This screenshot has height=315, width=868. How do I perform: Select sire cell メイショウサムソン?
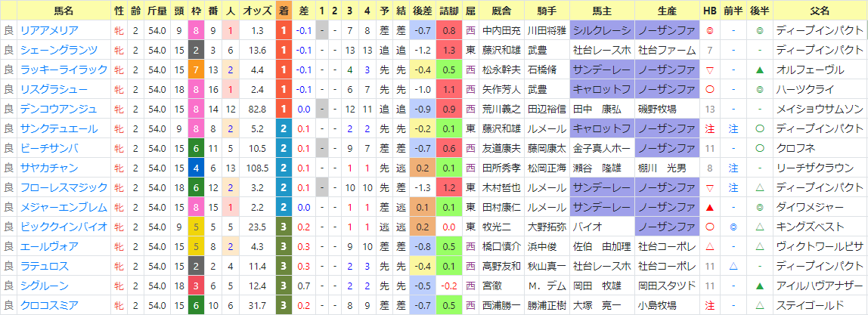(x=820, y=110)
